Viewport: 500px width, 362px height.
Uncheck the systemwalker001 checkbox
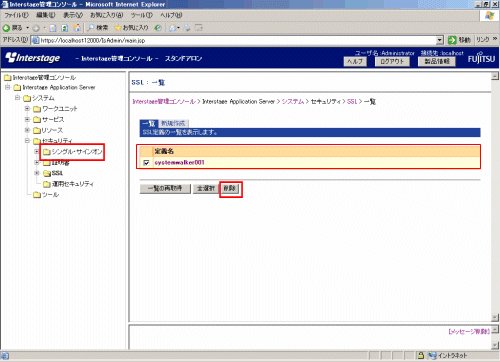click(146, 163)
